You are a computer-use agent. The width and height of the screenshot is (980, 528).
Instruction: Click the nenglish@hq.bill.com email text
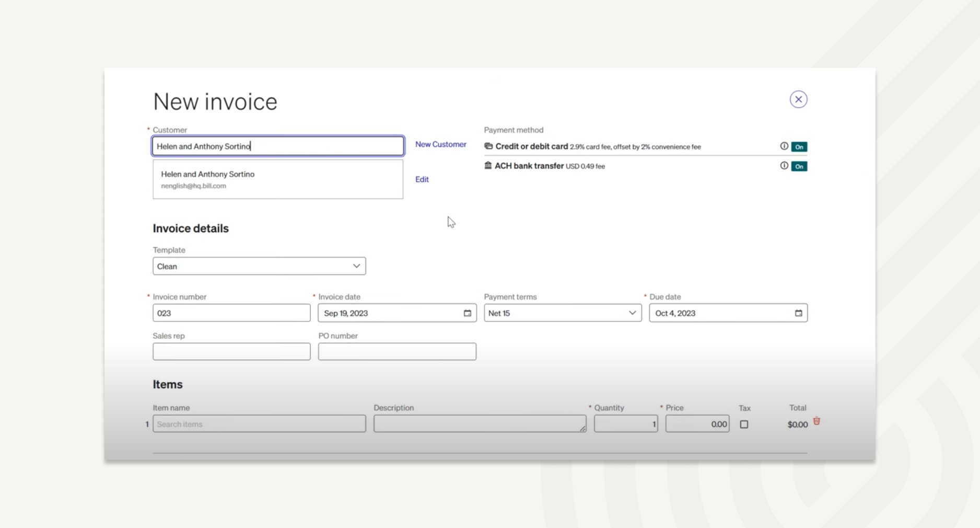193,186
